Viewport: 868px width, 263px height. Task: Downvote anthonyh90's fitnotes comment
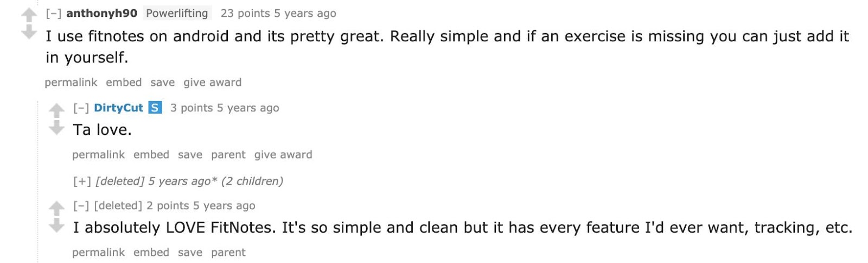coord(29,33)
